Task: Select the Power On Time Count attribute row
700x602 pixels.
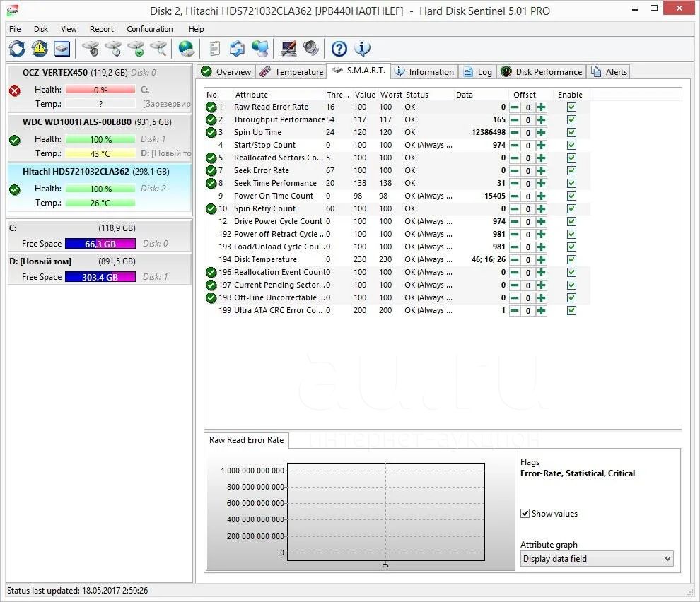Action: click(397, 196)
